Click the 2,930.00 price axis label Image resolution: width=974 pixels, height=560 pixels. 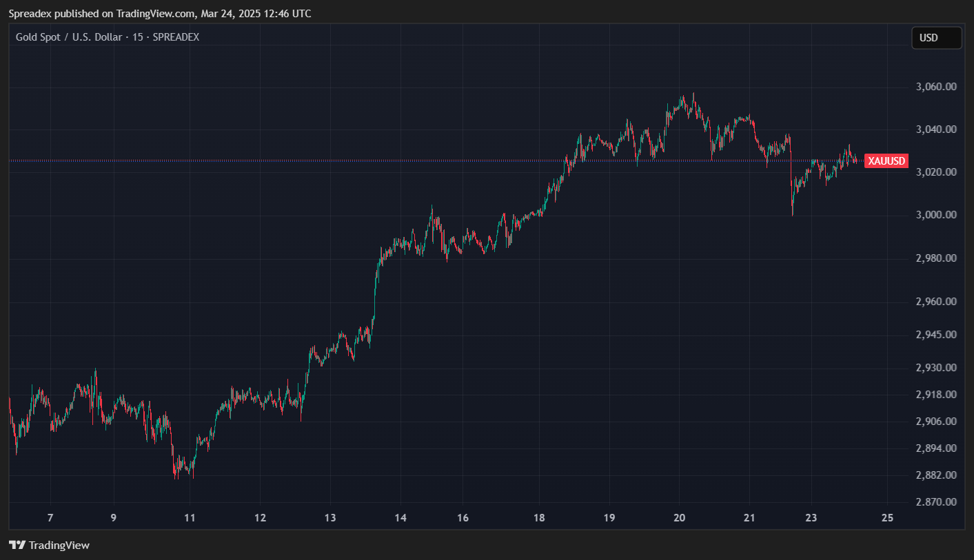[936, 368]
